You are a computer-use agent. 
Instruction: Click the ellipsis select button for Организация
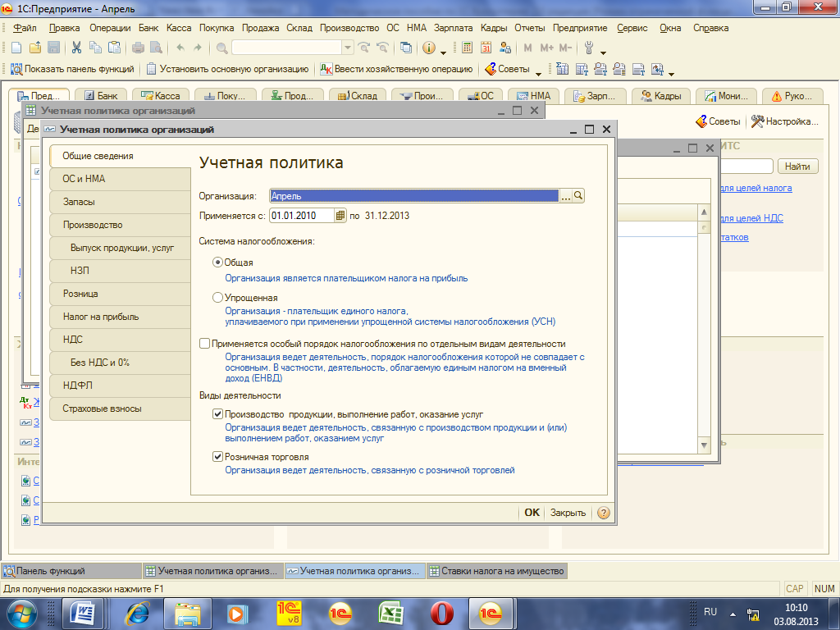tap(566, 196)
